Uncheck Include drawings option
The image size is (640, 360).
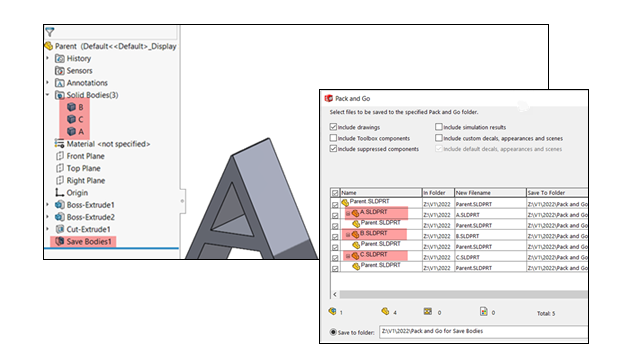coord(333,127)
